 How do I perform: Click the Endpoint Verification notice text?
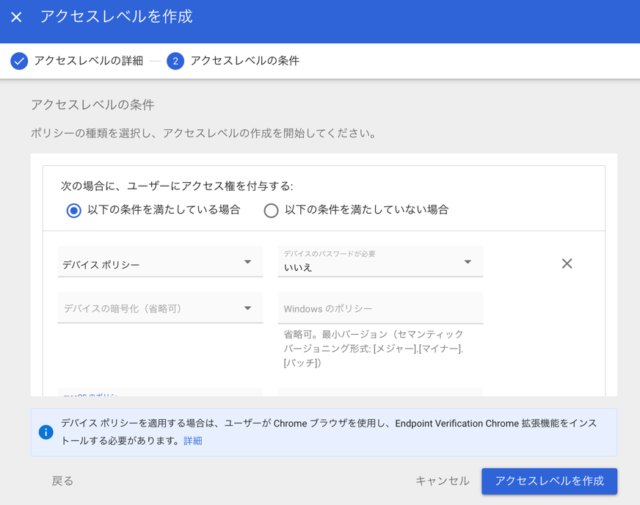point(329,432)
